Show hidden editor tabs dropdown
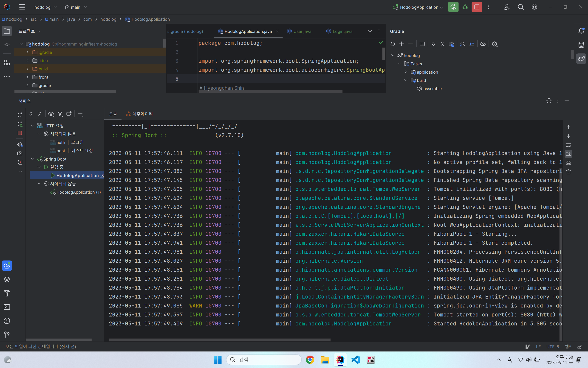 tap(370, 31)
